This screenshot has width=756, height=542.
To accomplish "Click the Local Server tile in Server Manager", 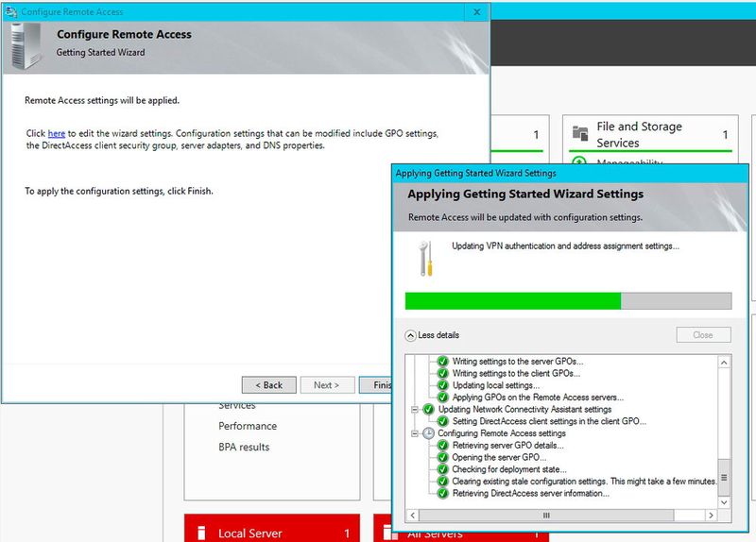I will (x=272, y=529).
